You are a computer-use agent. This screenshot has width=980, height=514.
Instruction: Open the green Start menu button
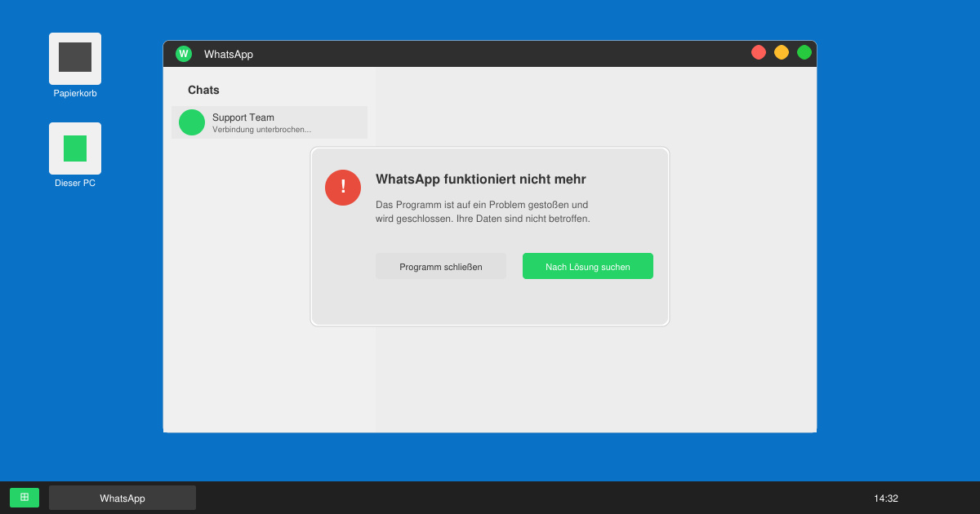click(x=24, y=498)
